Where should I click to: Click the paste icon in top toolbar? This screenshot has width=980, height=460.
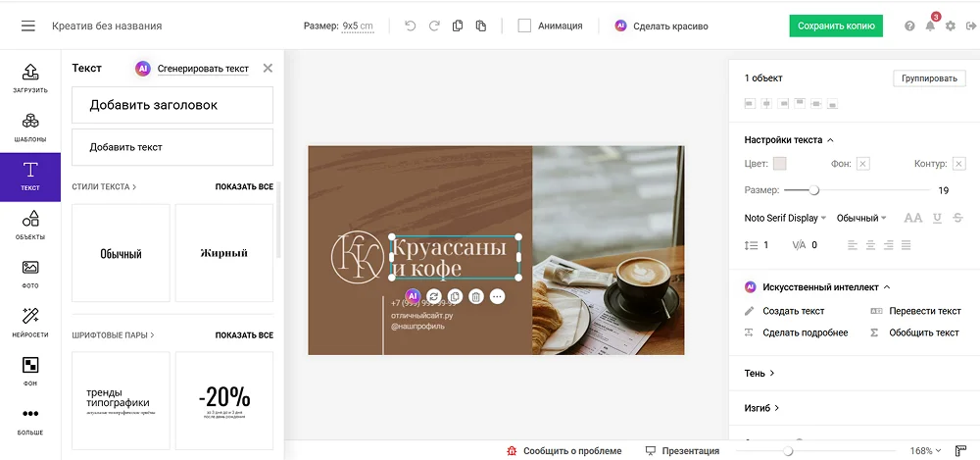click(480, 26)
